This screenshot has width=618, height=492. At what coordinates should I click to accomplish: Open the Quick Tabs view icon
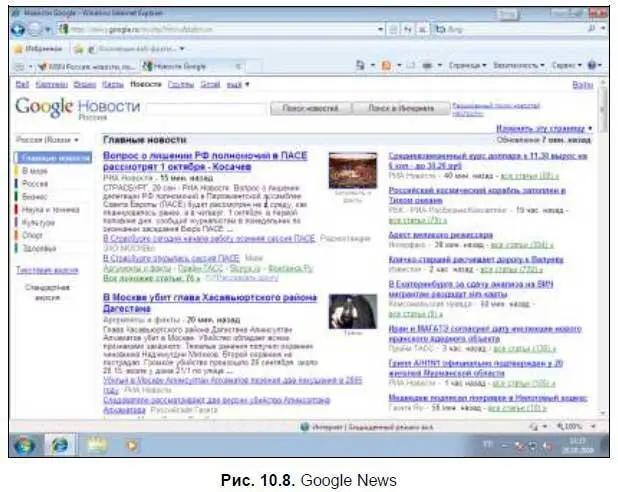click(x=19, y=67)
